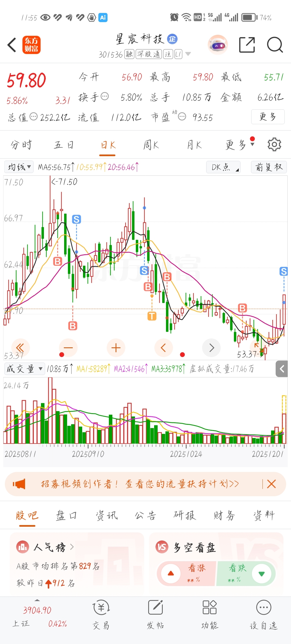
Task: Open chart settings gear icon
Action: click(274, 145)
